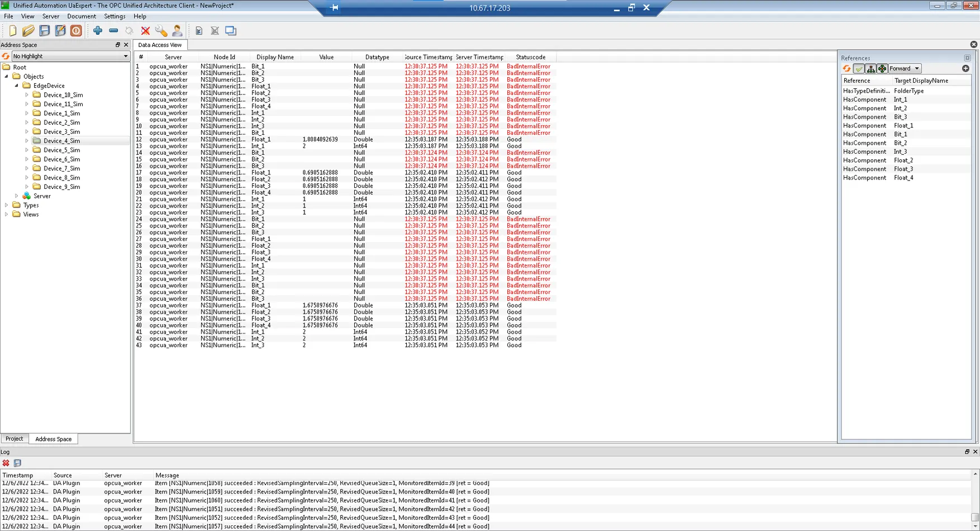
Task: Select Device_4_Sim in the tree
Action: tap(61, 141)
